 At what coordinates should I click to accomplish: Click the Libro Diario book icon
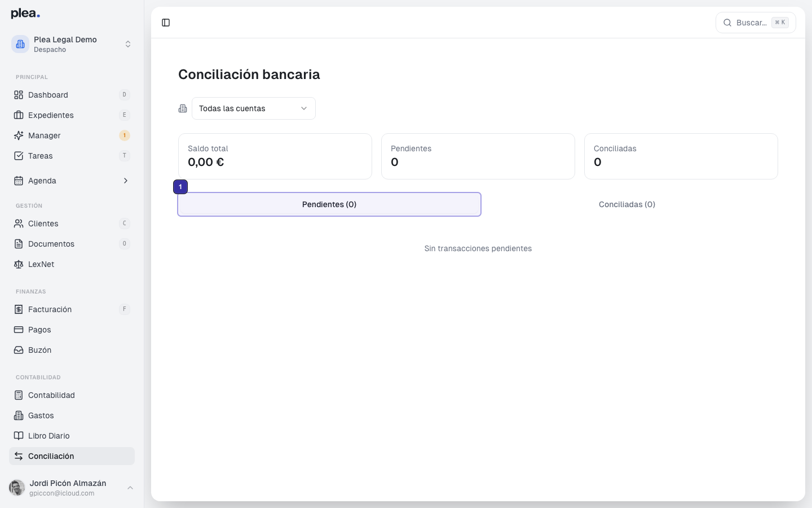[x=18, y=436]
